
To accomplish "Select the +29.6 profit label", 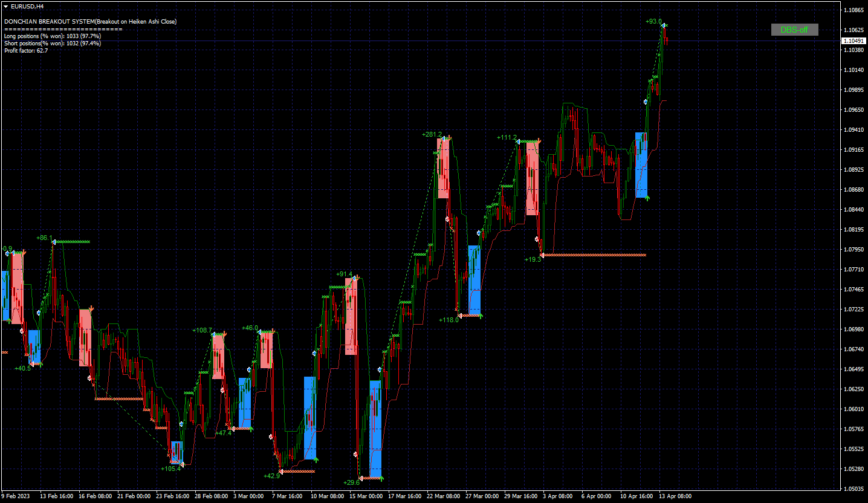I will click(351, 482).
